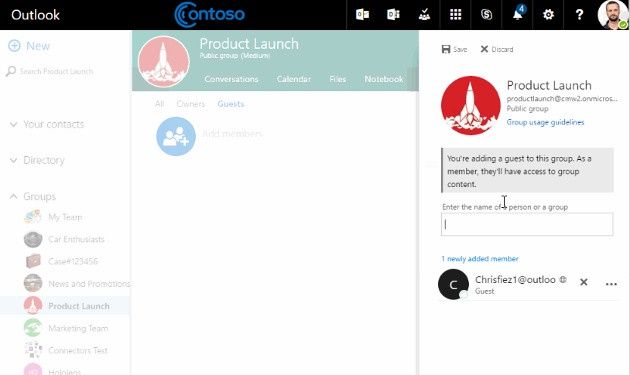The width and height of the screenshot is (630, 375).
Task: Select the Product Launch group in sidebar
Action: (x=66, y=306)
